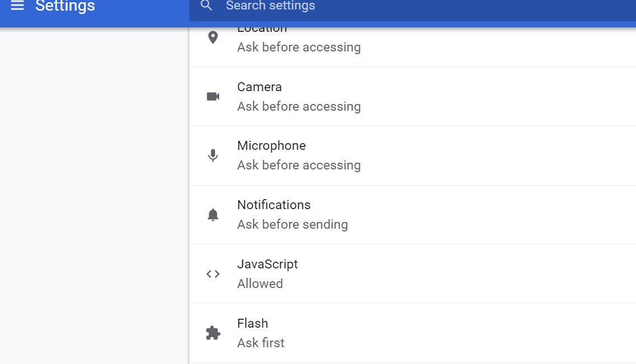Click the "Allowed" status under JavaScript
The image size is (636, 364).
click(260, 284)
